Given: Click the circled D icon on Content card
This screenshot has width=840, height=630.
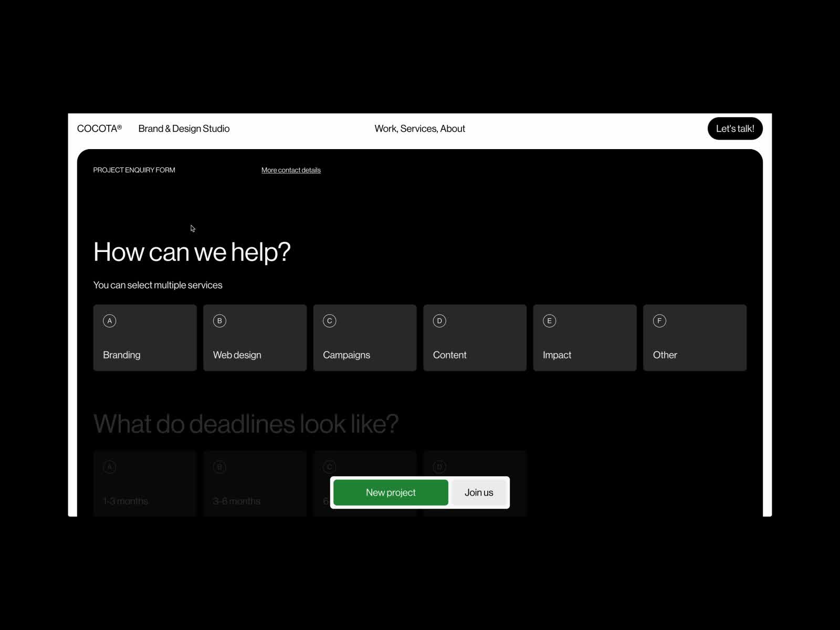Looking at the screenshot, I should coord(439,321).
